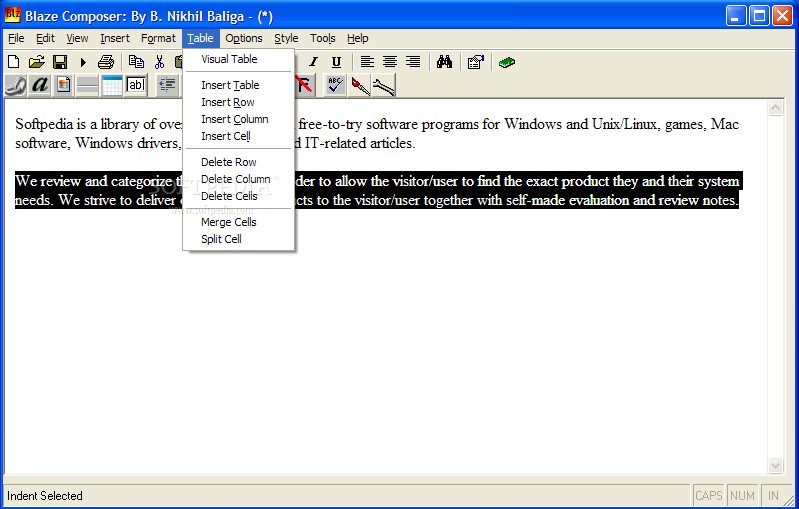Image resolution: width=799 pixels, height=509 pixels.
Task: Align text left
Action: (367, 62)
